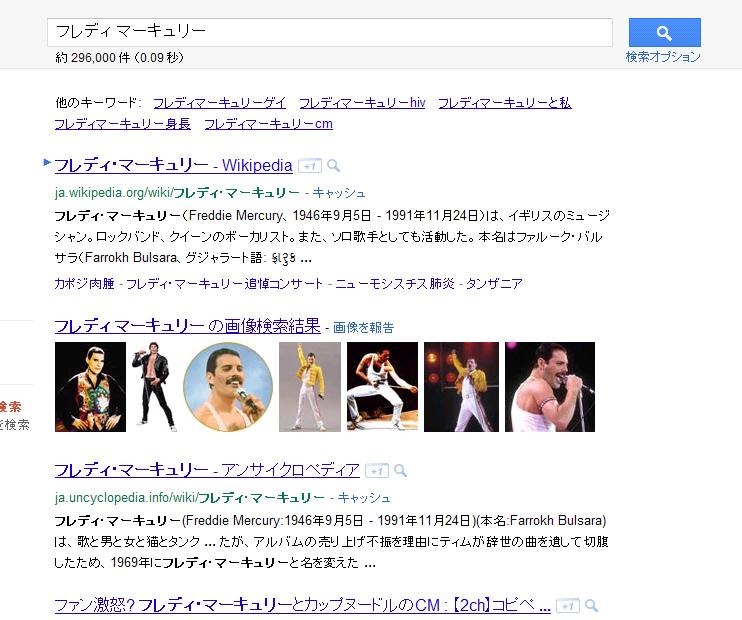Open the タンザニア sitelink
Screen dimensions: 742x620
coord(495,283)
